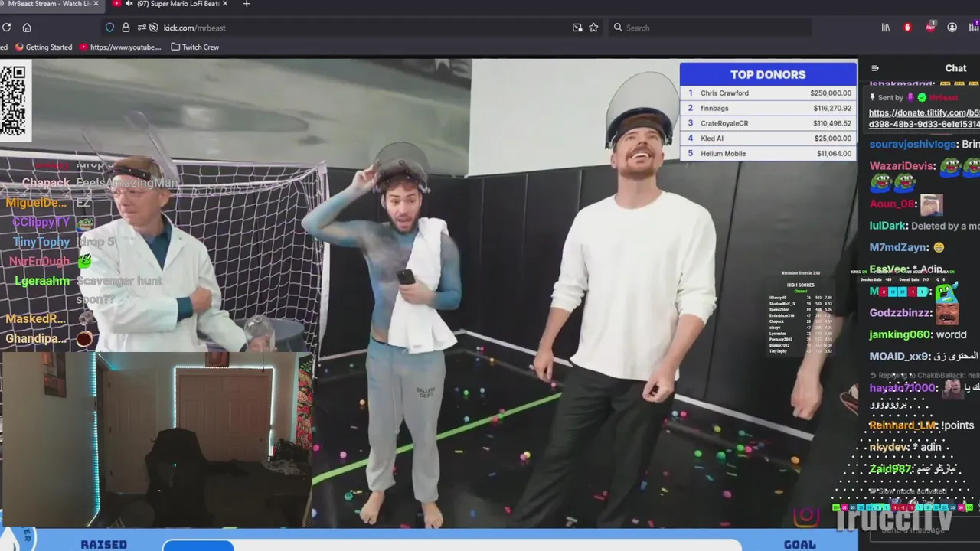Click username souravjoshivlogs in chat
Screen dimensions: 980x551
tap(913, 144)
